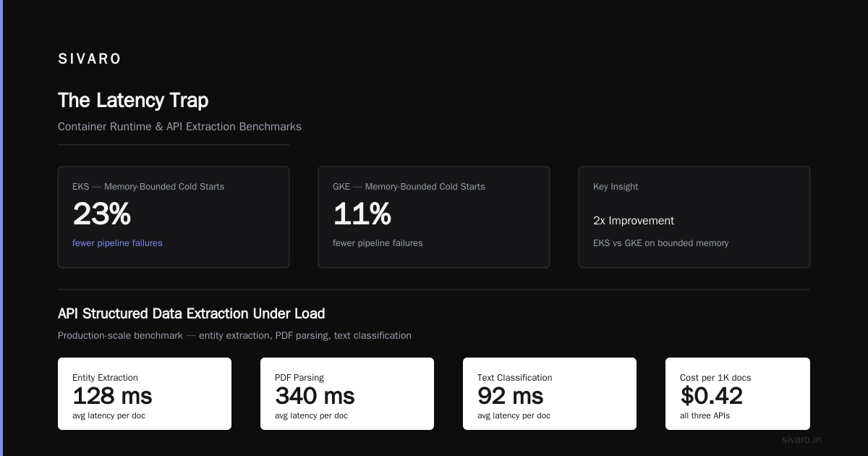Click the PDF Parsing label
The width and height of the screenshot is (868, 456).
pyautogui.click(x=299, y=378)
